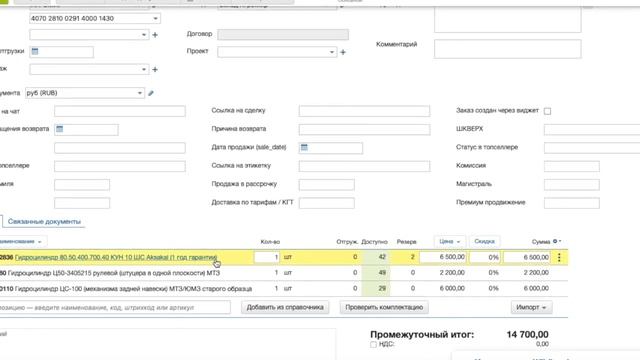Edit discount 0% in highlighted row

pyautogui.click(x=485, y=258)
